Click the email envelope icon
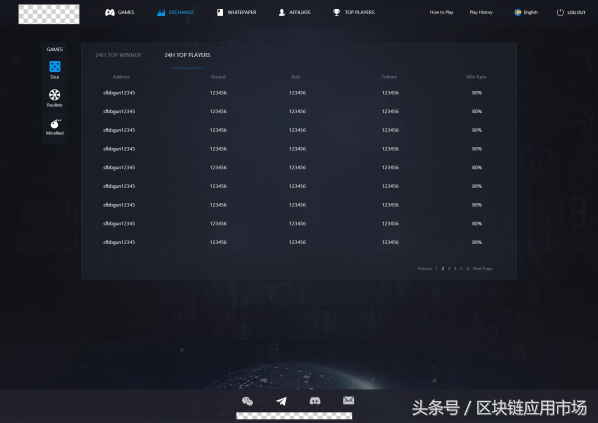Viewport: 598px width, 423px height. pos(348,400)
